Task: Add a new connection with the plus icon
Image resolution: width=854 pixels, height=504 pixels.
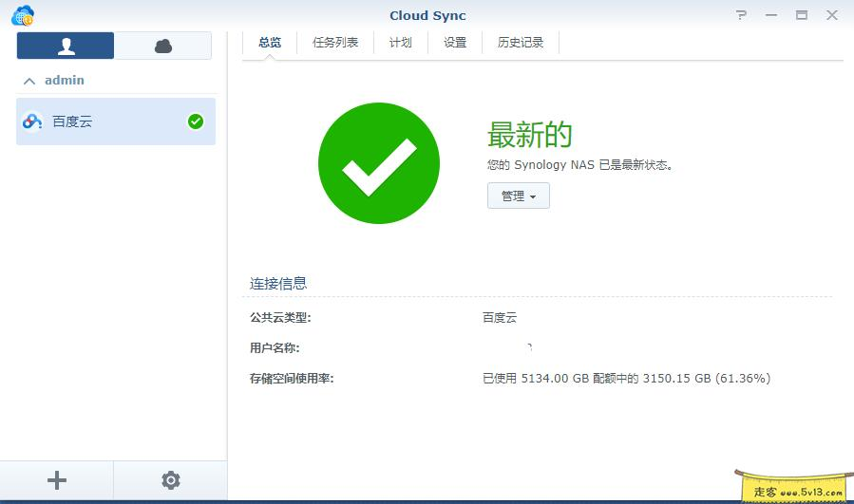Action: tap(57, 480)
